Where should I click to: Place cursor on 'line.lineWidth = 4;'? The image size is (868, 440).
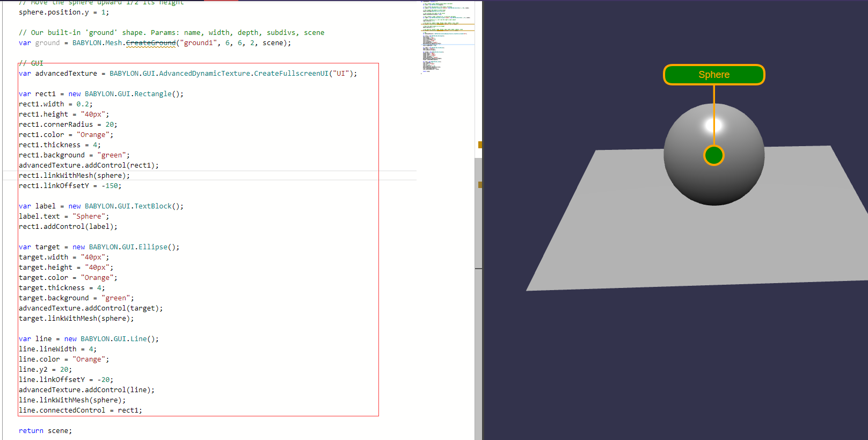[x=58, y=349]
